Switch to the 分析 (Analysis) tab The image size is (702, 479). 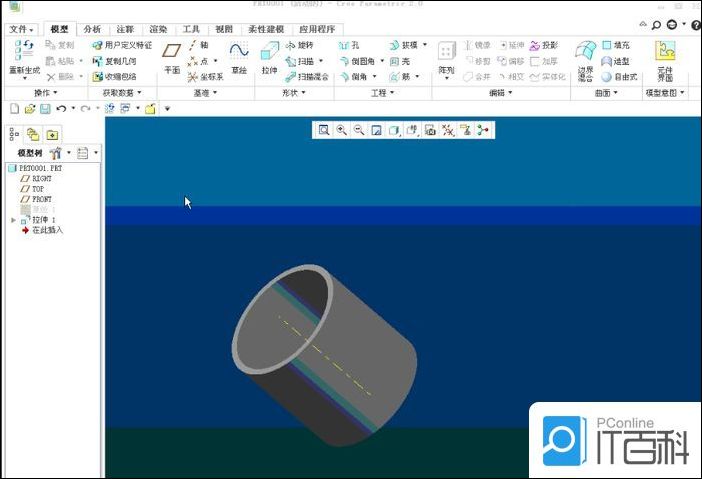click(x=92, y=29)
